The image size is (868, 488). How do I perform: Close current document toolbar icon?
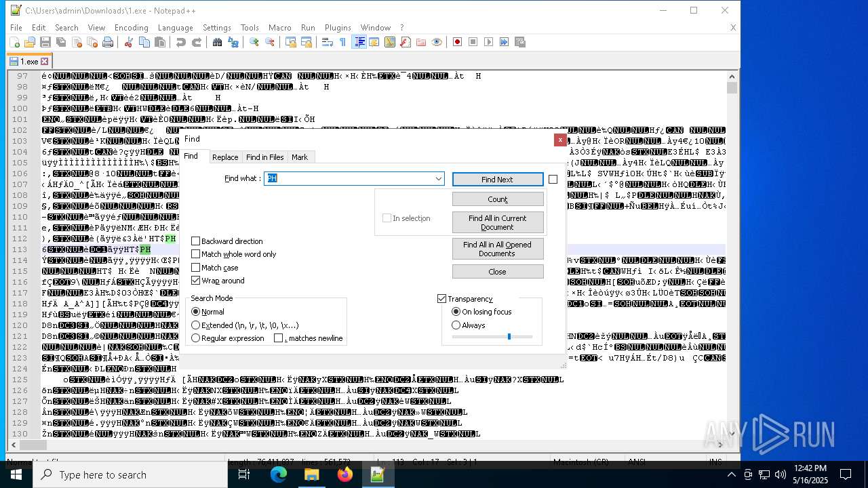coord(77,42)
